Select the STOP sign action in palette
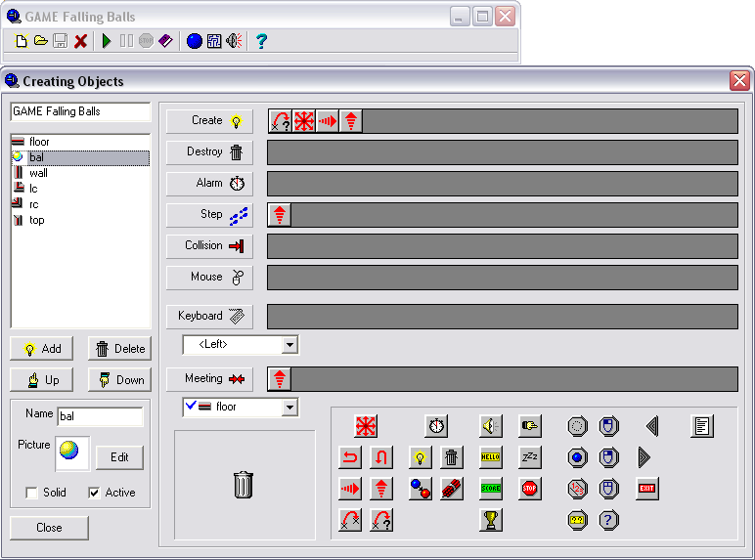 (530, 489)
